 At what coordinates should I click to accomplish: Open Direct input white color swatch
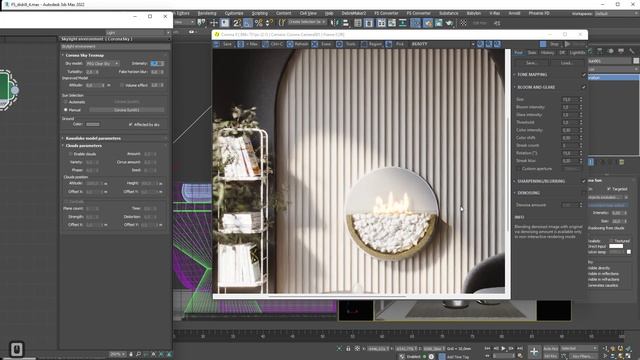[616, 246]
